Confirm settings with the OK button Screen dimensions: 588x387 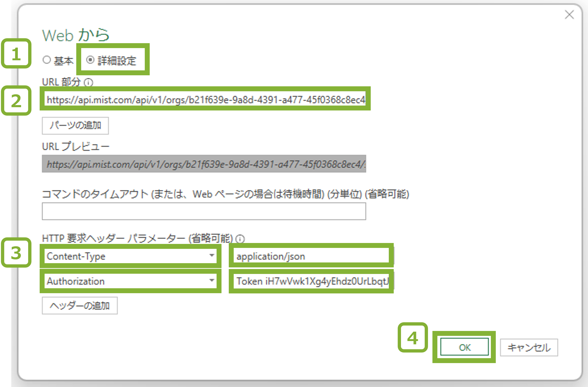click(464, 347)
